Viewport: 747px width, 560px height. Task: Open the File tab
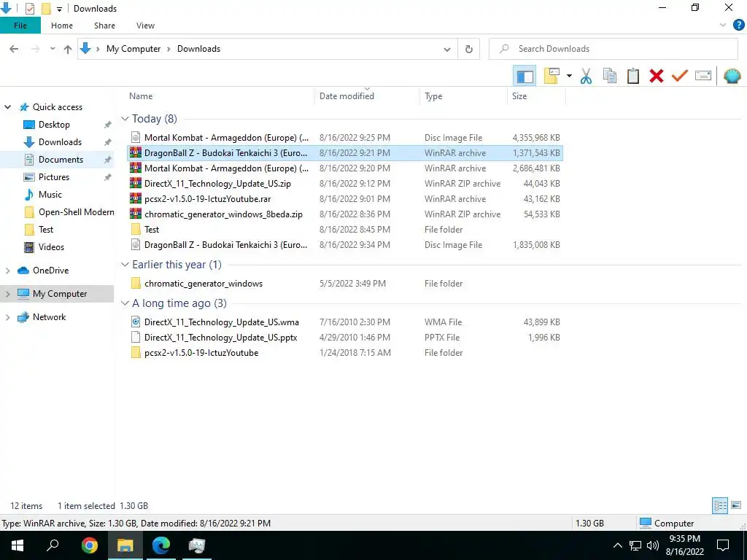[20, 26]
